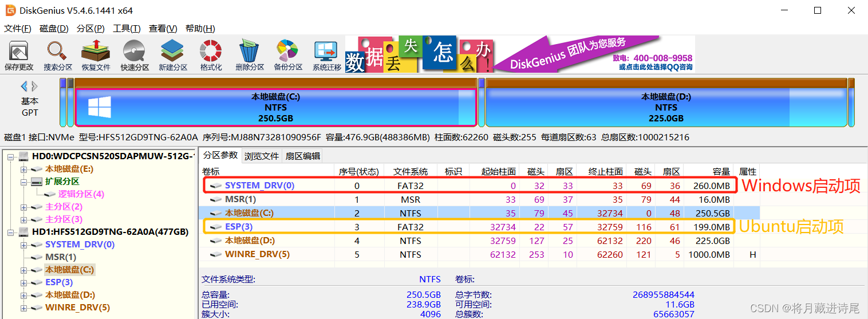The width and height of the screenshot is (868, 319).
Task: Open the 磁盘(D) menu
Action: 54,29
